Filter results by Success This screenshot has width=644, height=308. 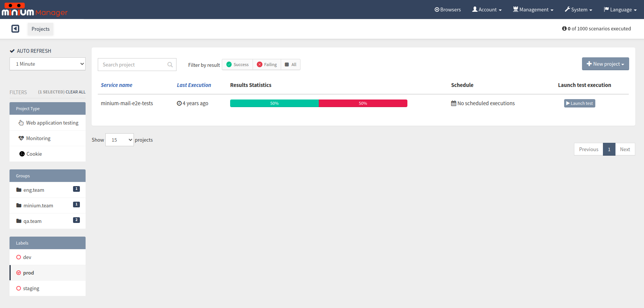click(237, 65)
